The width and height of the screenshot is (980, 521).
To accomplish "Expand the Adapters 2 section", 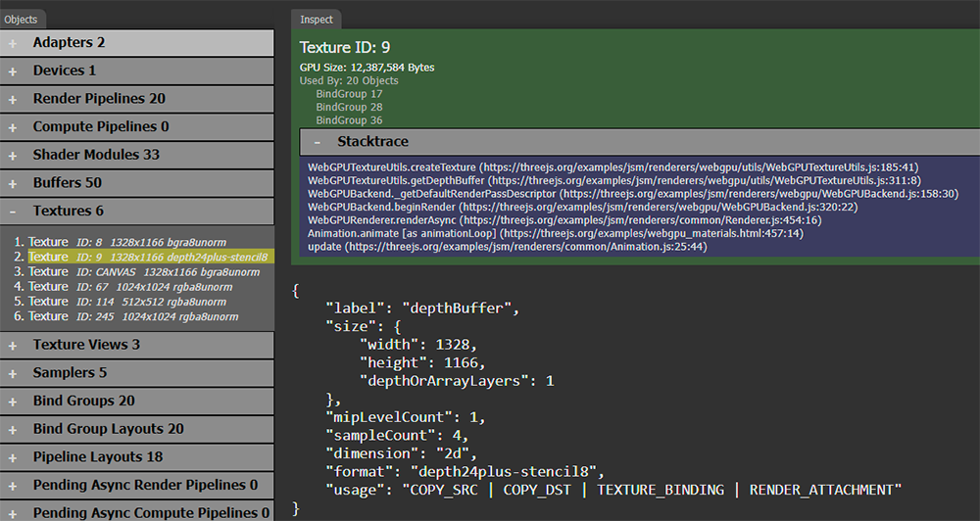I will click(x=137, y=42).
